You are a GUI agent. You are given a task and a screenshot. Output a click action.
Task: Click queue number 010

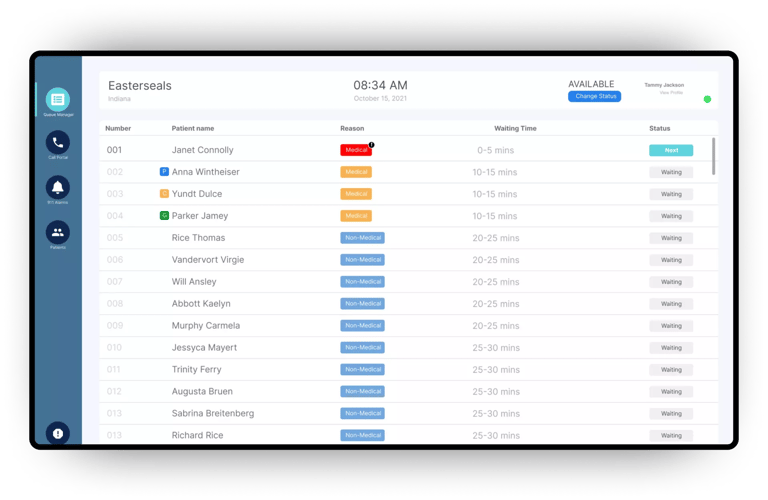(114, 348)
